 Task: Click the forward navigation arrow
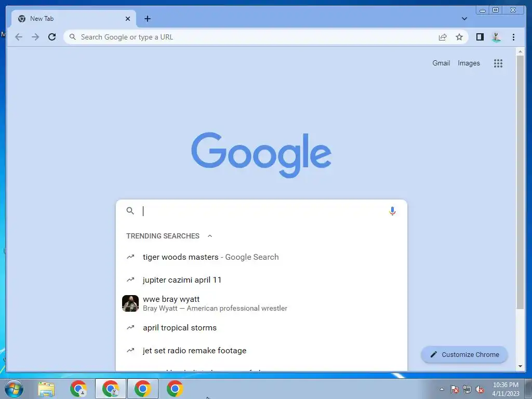pyautogui.click(x=35, y=37)
